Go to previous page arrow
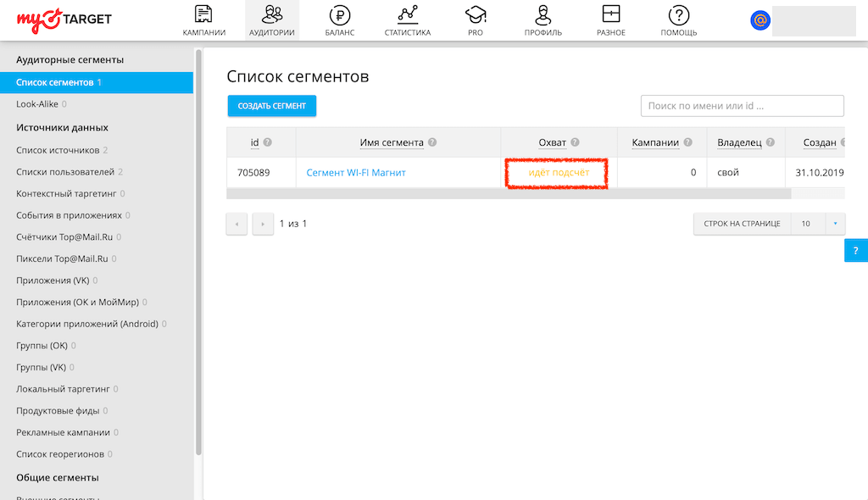868x500 pixels. coord(237,224)
